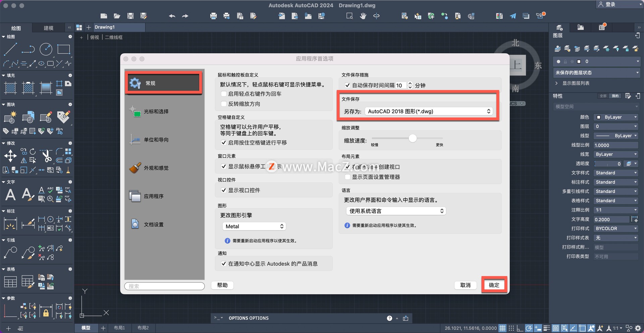Viewport: 644px width, 333px height.
Task: Click the Help button in preferences
Action: pyautogui.click(x=222, y=285)
